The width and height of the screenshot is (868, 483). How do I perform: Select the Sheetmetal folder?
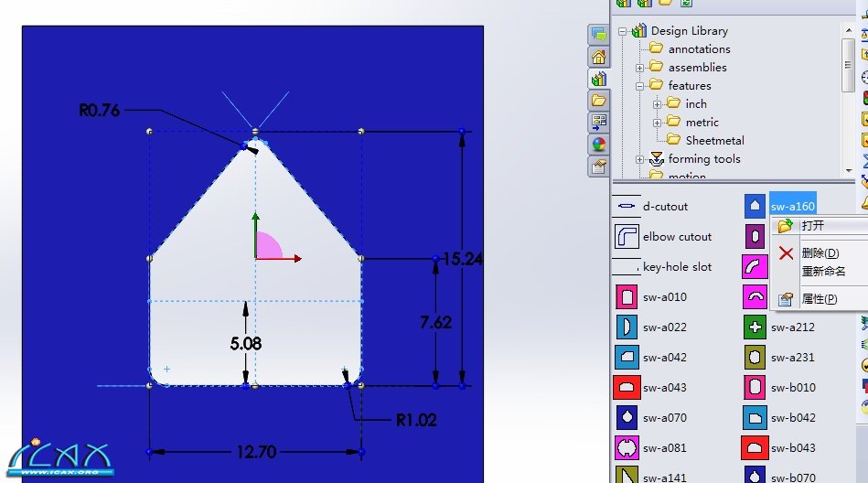714,141
